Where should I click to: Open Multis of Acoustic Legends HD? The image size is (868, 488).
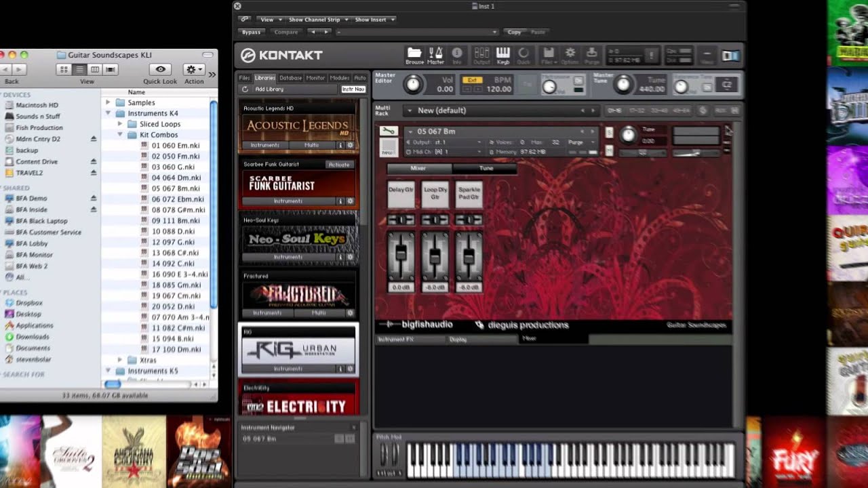312,145
